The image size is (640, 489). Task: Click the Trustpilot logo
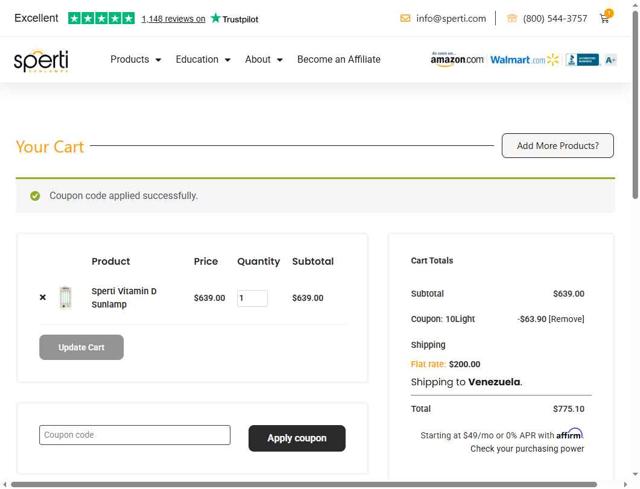point(235,18)
